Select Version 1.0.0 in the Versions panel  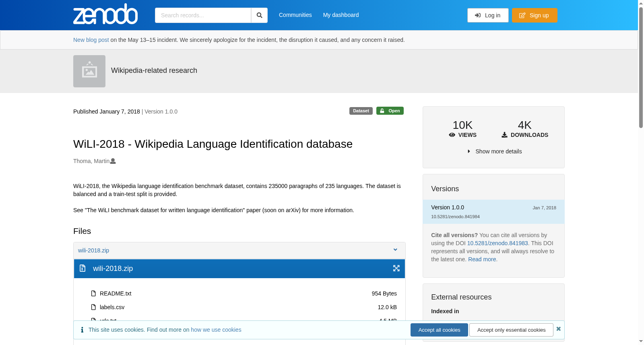click(493, 212)
